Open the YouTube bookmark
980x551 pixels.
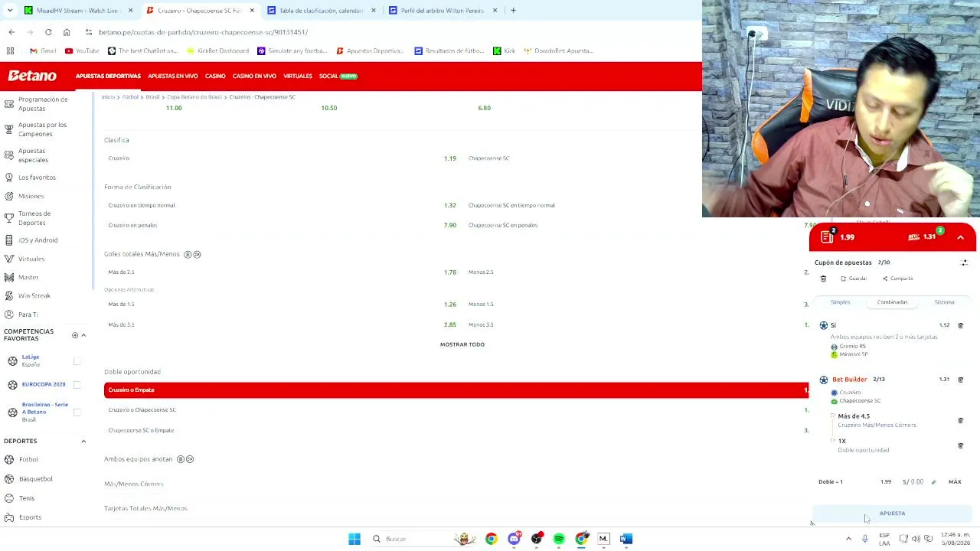point(82,51)
